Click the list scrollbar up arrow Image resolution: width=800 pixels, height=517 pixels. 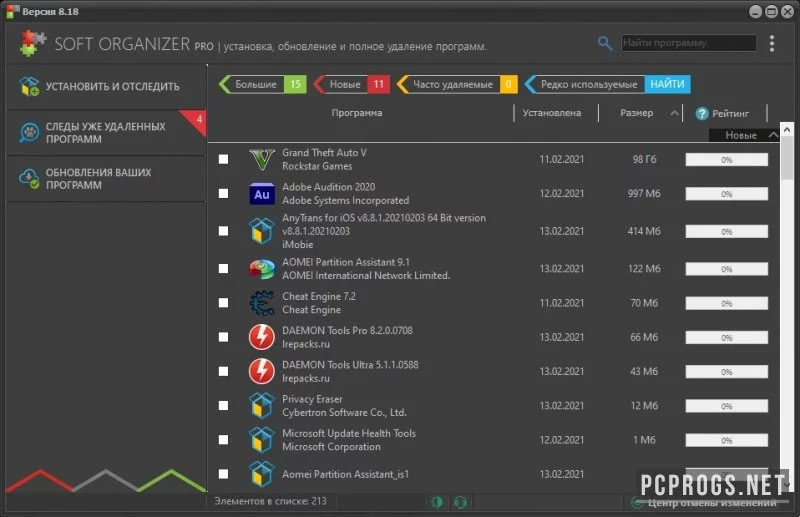(786, 130)
